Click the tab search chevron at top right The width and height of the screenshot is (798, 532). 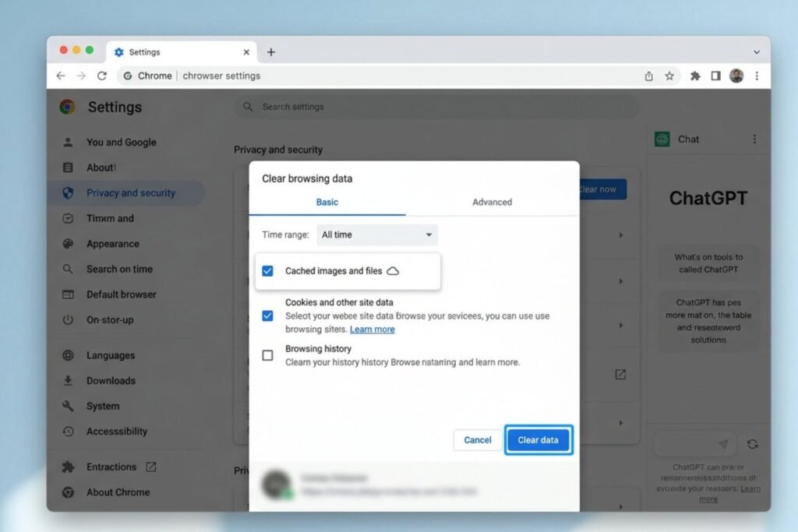[757, 52]
